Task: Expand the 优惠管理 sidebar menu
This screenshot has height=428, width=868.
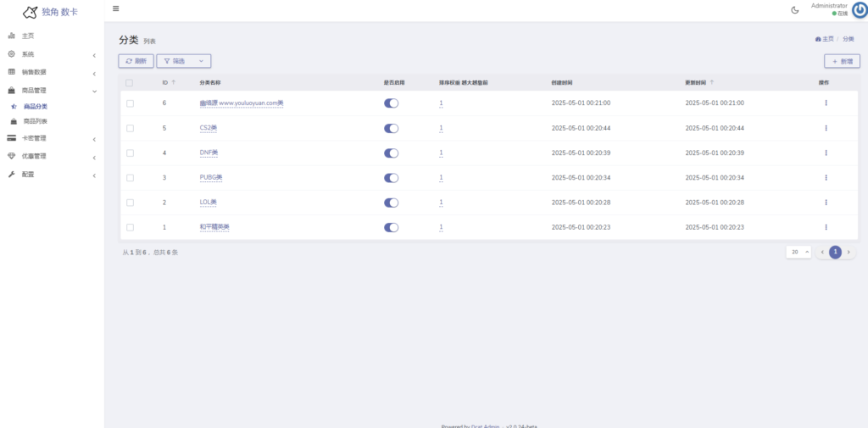Action: tap(52, 156)
